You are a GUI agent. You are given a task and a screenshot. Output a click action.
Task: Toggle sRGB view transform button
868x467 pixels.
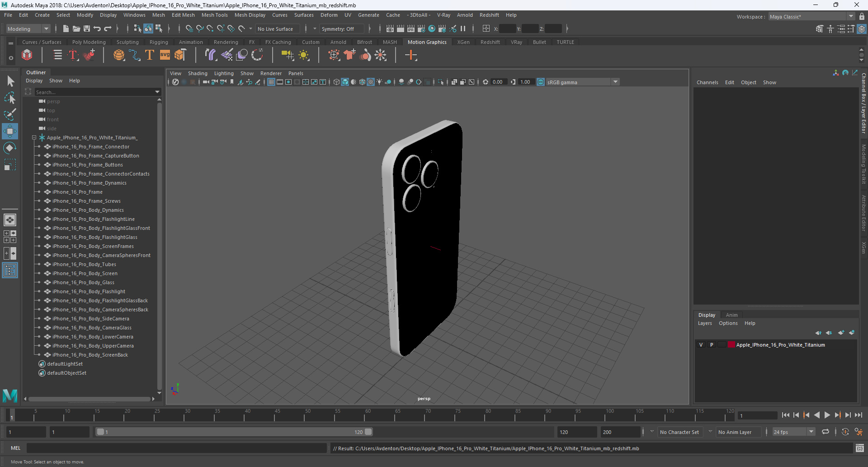pos(541,82)
